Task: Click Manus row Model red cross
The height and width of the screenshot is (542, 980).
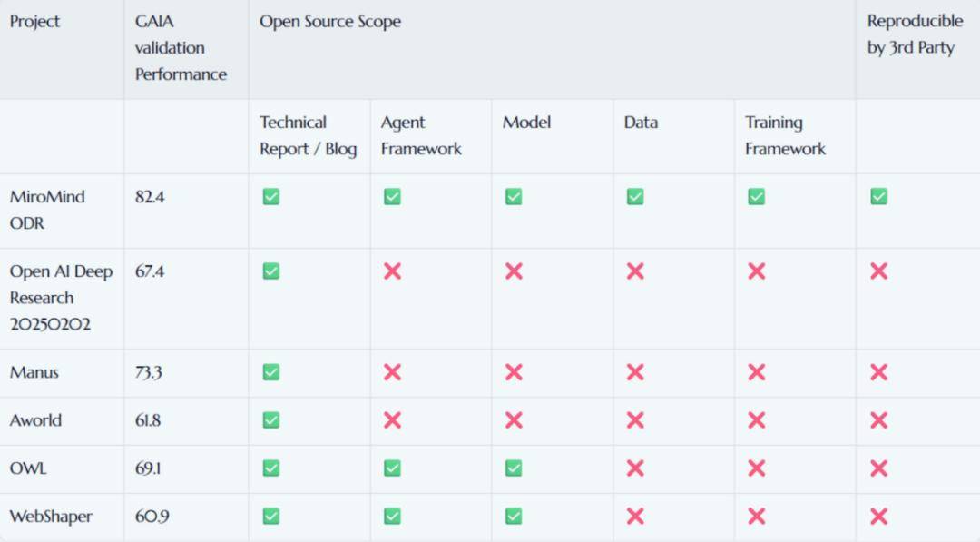Action: point(514,372)
